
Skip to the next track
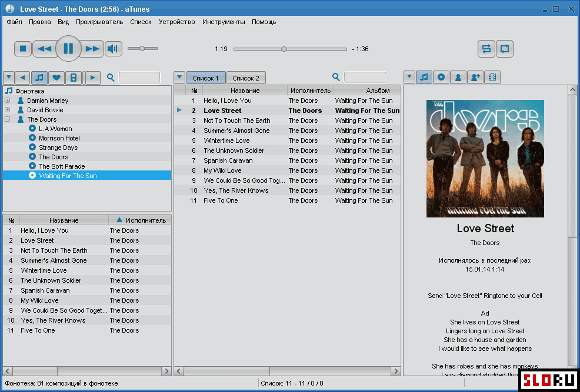[92, 49]
